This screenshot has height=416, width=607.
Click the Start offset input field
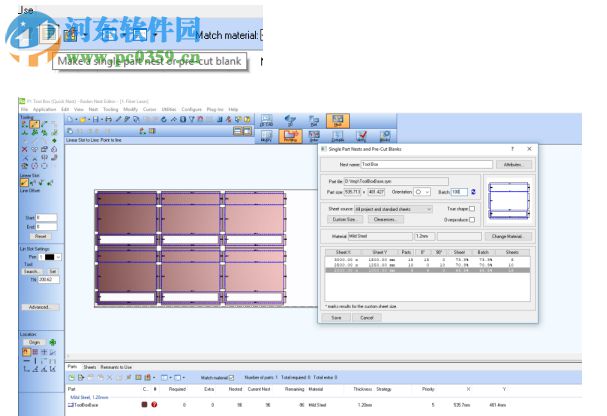(x=46, y=218)
